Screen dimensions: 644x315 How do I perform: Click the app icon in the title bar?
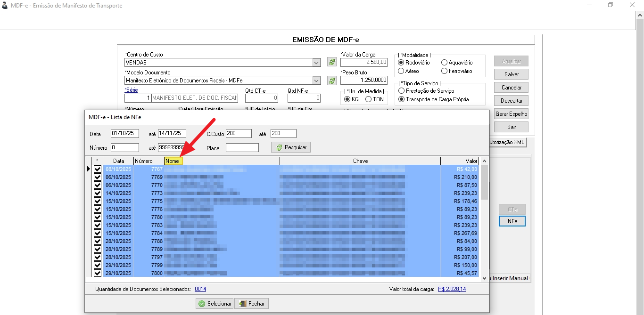coord(5,6)
